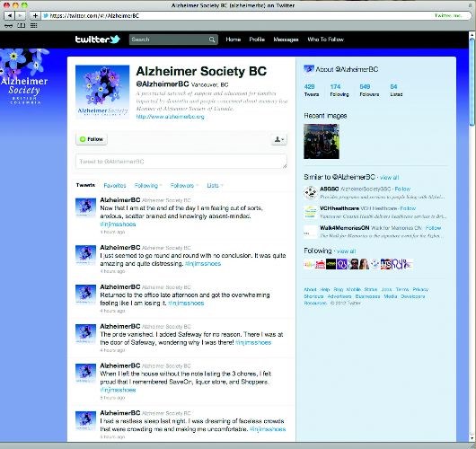This screenshot has width=476, height=449.
Task: Click the search magnifier icon
Action: coord(212,40)
